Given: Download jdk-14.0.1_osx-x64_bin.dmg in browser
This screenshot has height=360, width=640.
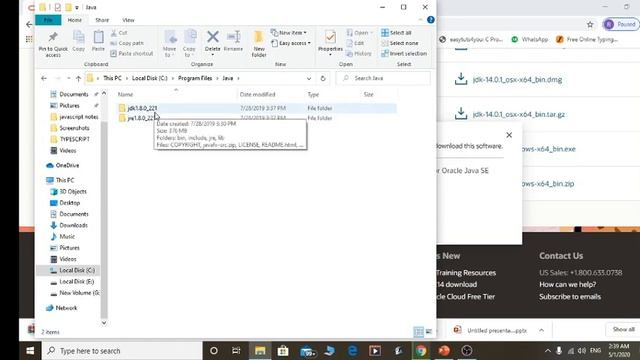Looking at the screenshot, I should [x=517, y=80].
